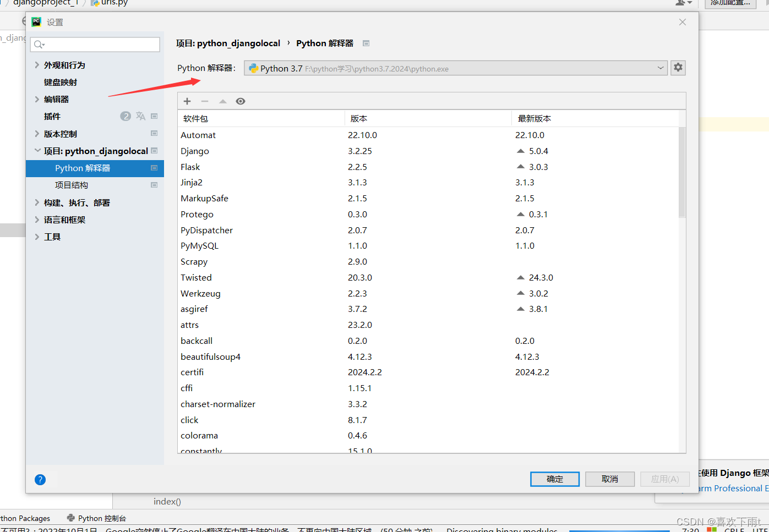769x532 pixels.
Task: Click the upgrade arrow next to Django 5.0.4
Action: point(521,151)
